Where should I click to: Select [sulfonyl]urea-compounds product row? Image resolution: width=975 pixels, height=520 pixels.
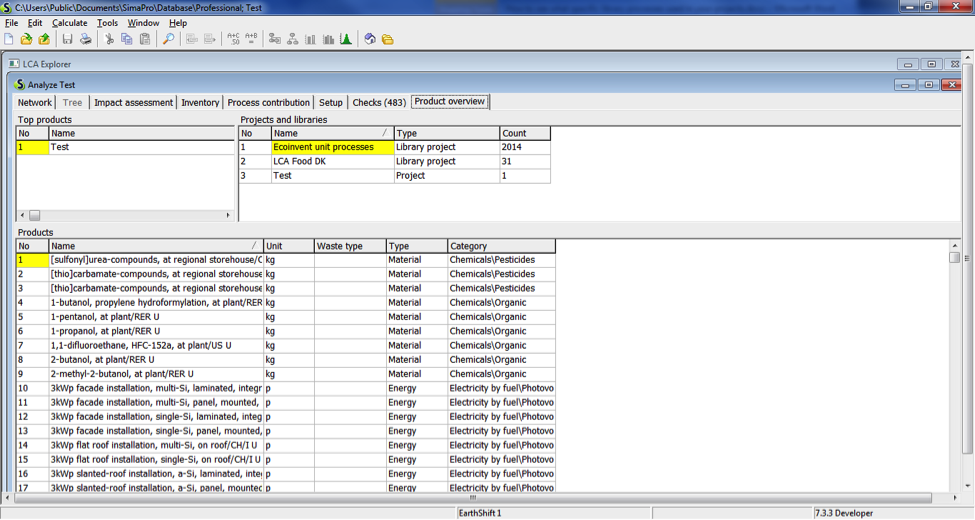tap(285, 260)
